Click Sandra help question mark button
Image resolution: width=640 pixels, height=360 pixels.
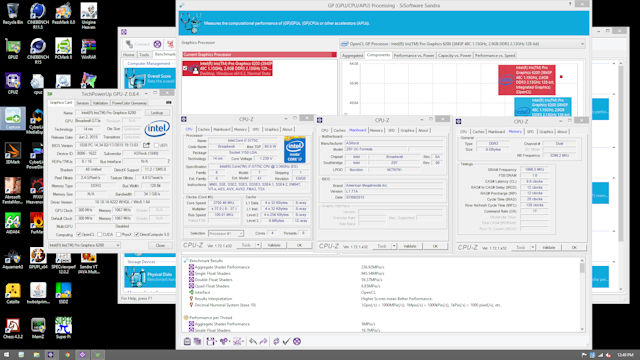pyautogui.click(x=570, y=4)
